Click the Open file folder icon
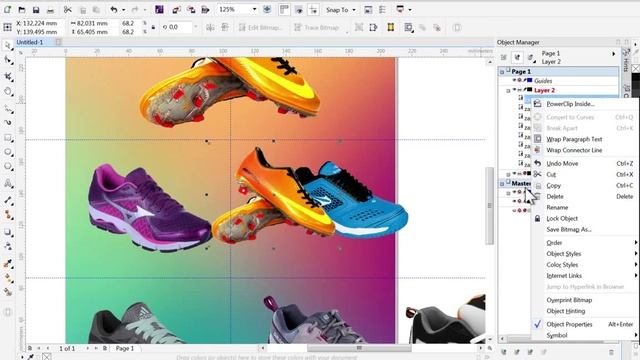This screenshot has height=360, width=640. [x=22, y=9]
